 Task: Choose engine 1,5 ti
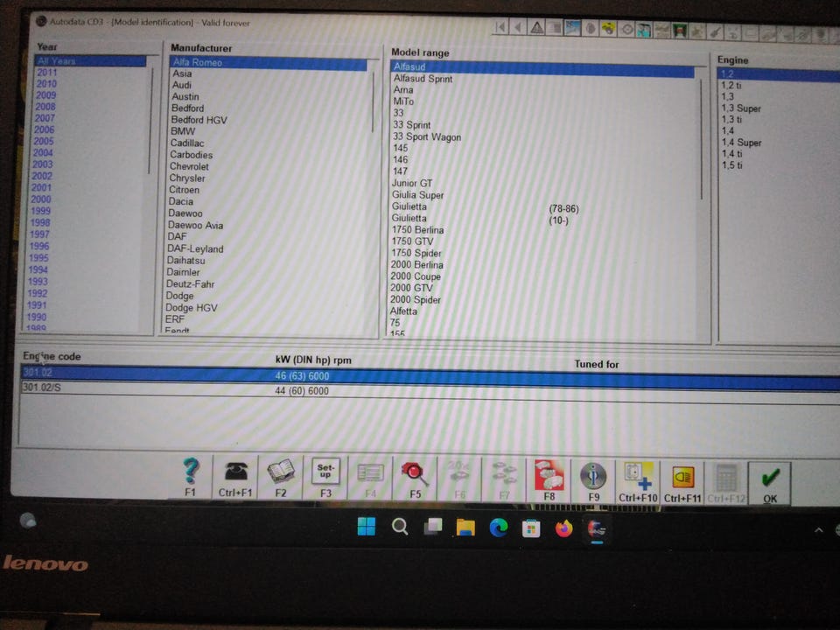click(731, 165)
